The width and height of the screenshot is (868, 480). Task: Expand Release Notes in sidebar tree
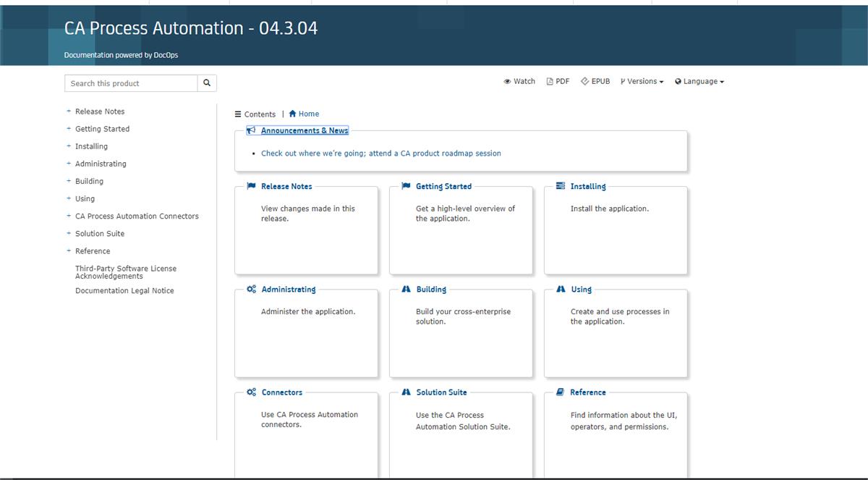[x=69, y=111]
